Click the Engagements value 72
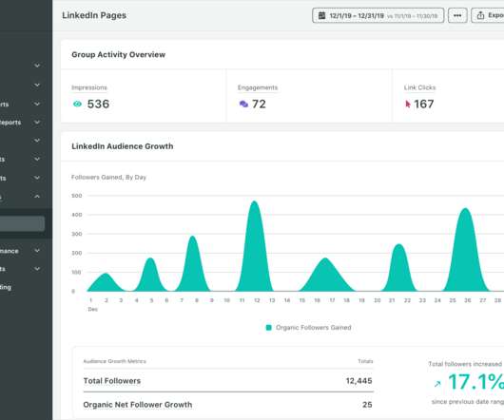The width and height of the screenshot is (504, 420). 259,104
